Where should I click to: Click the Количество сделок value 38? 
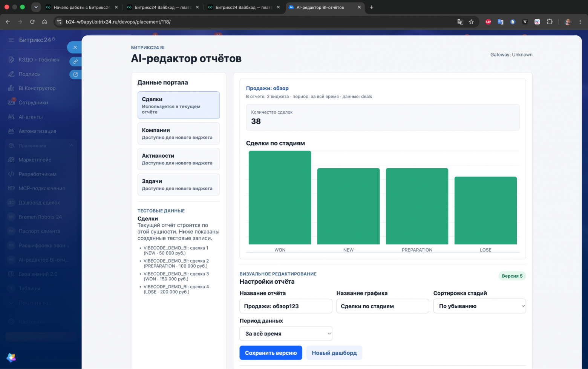point(256,121)
